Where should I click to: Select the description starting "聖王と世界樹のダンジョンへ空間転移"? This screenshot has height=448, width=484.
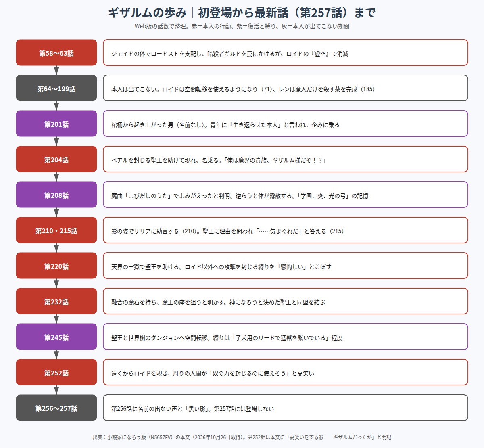(286, 337)
